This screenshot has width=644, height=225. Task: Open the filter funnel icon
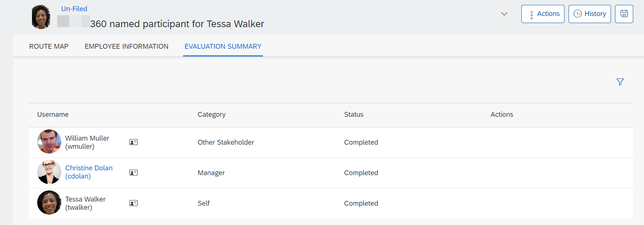click(x=620, y=82)
